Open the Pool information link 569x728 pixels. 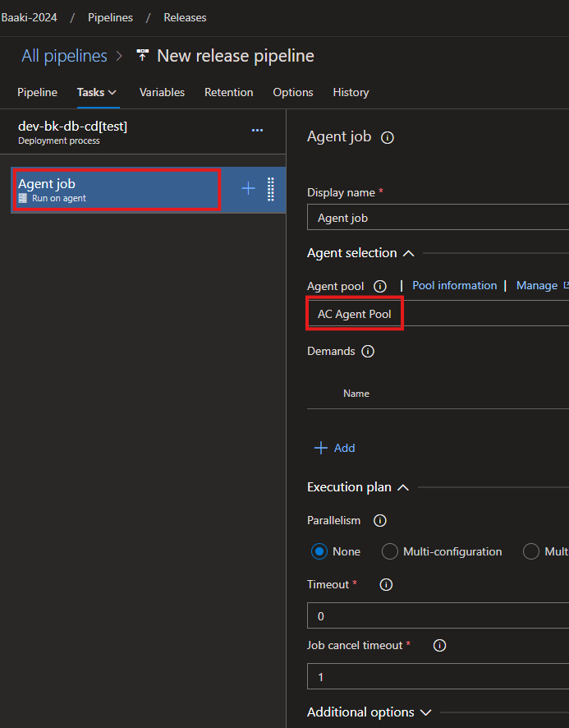tap(454, 285)
